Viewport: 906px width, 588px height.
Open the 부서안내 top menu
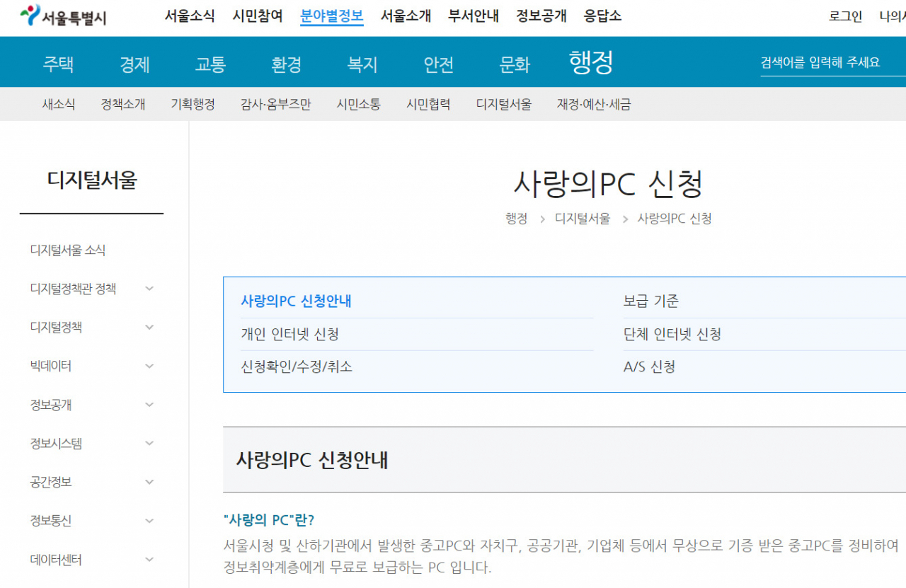(474, 16)
